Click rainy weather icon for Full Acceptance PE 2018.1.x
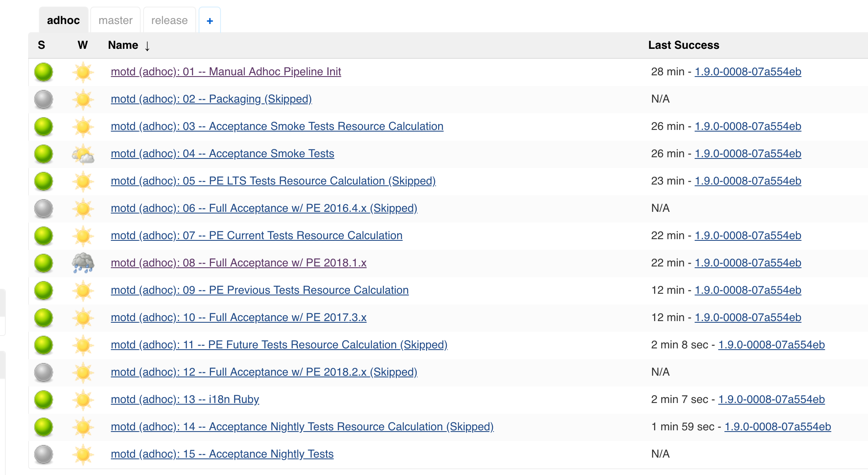 point(83,263)
